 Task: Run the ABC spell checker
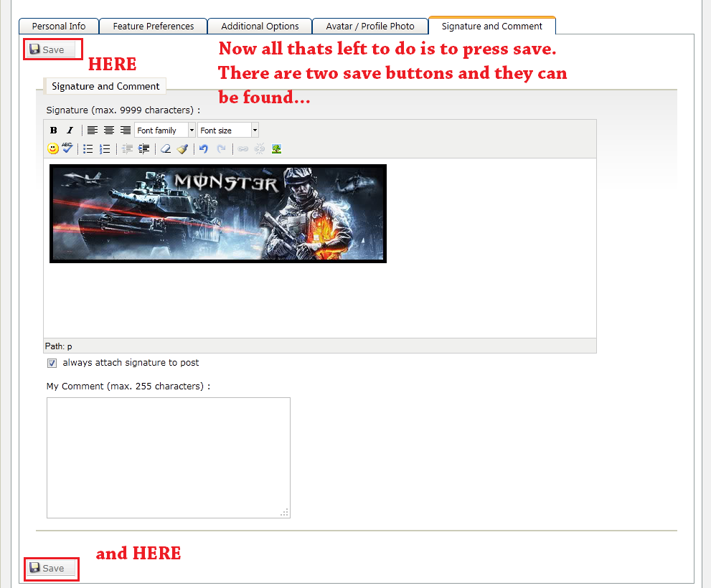(x=67, y=148)
